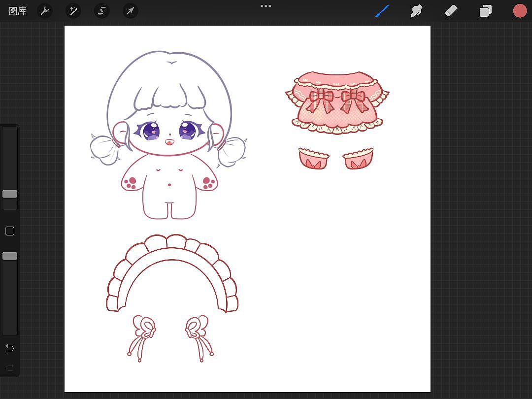Tap the left butterfly hair ornament
This screenshot has width=532, height=399.
coord(142,338)
